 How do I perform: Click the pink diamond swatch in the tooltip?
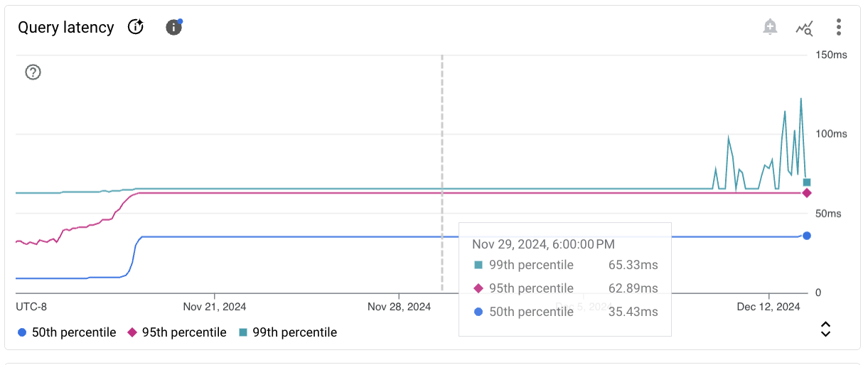tap(478, 288)
